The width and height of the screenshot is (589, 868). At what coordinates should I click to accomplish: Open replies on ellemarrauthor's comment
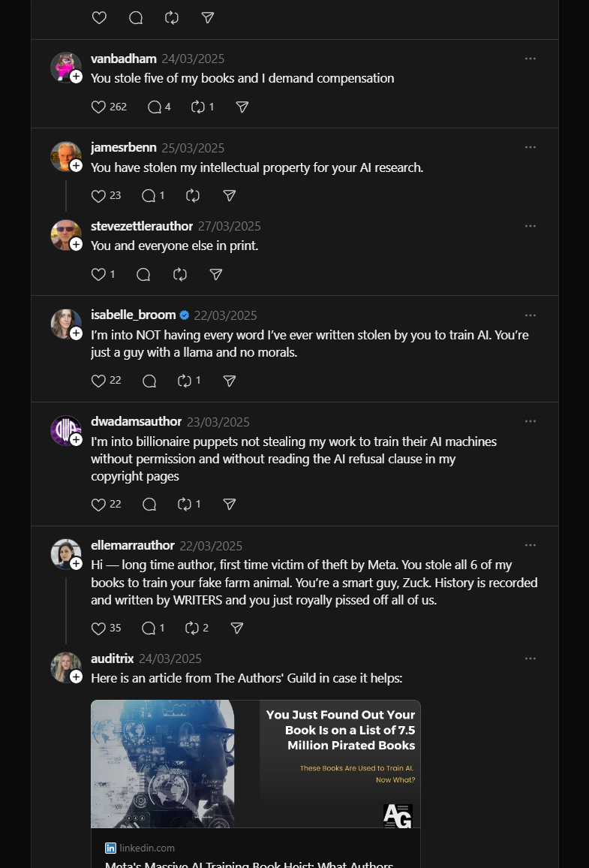[x=149, y=628]
